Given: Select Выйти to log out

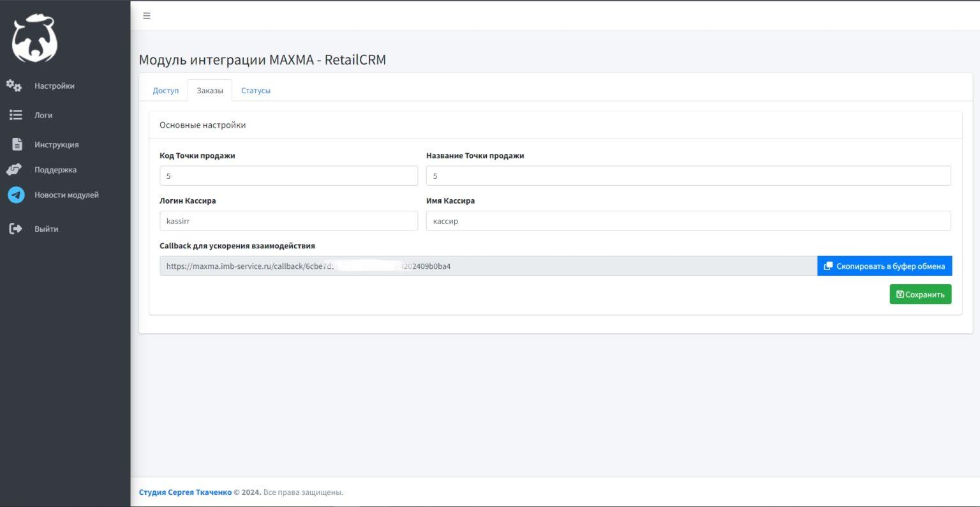Looking at the screenshot, I should click(x=47, y=229).
